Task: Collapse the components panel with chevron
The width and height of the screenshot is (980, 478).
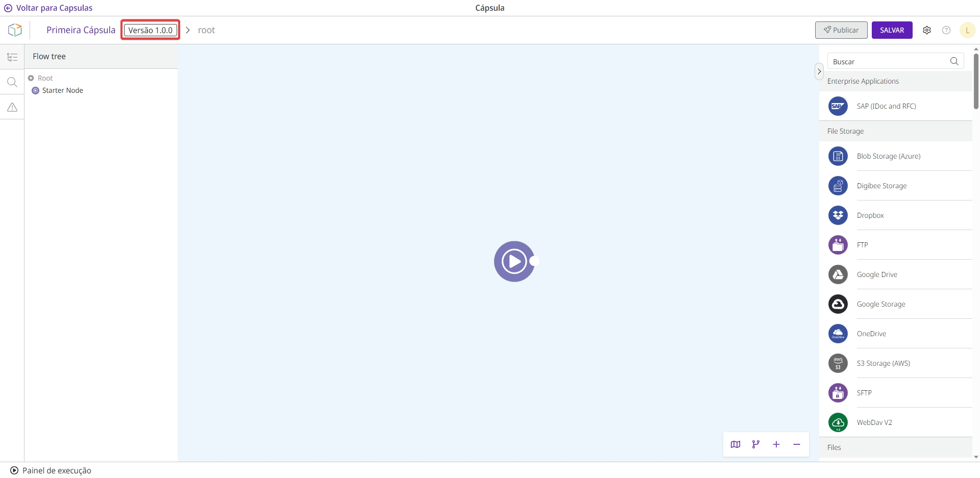Action: 819,71
